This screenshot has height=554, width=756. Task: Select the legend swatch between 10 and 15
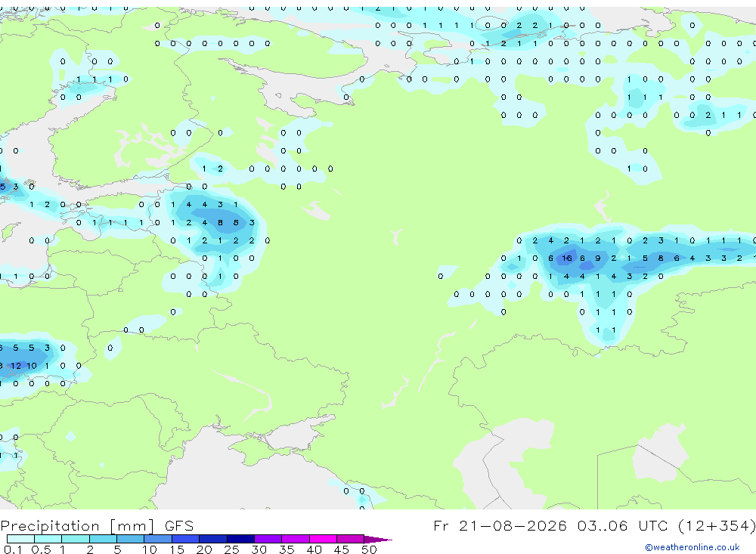[158, 539]
